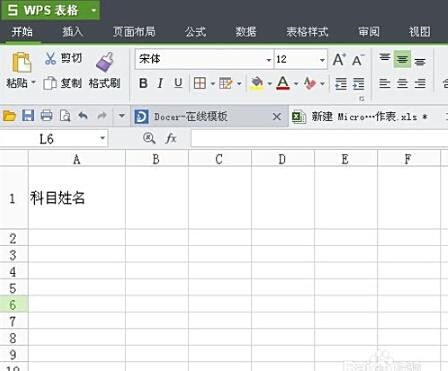Expand WPS 表格 menu arrow
Screen dimensions: 448x371
tap(94, 10)
